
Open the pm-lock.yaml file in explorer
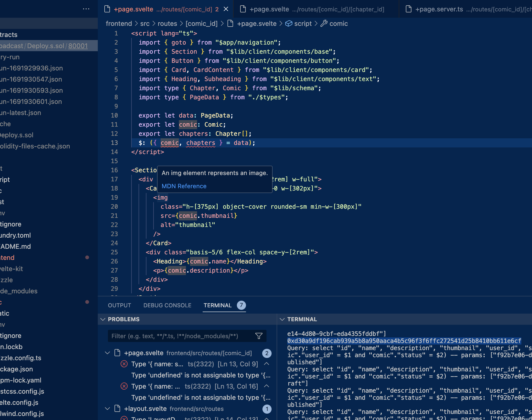21,380
